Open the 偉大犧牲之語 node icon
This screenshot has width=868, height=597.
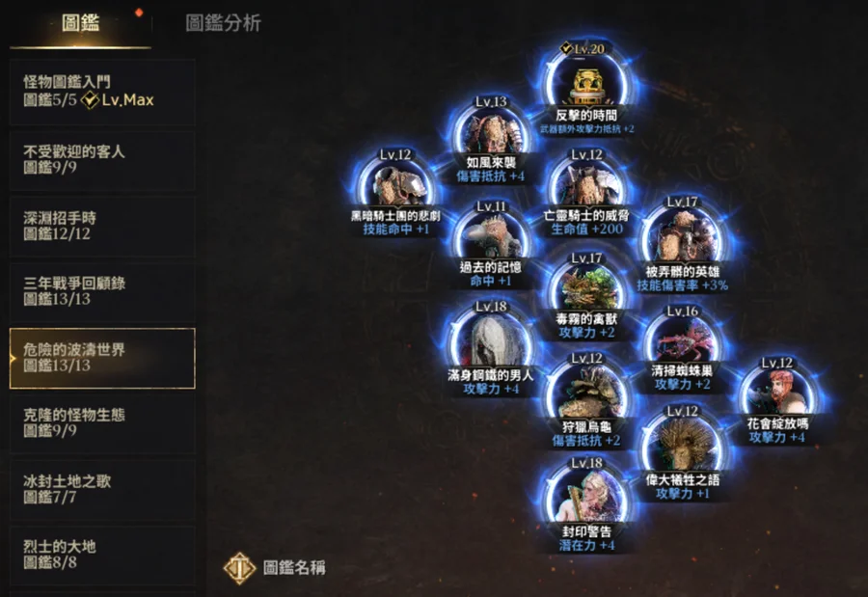682,445
